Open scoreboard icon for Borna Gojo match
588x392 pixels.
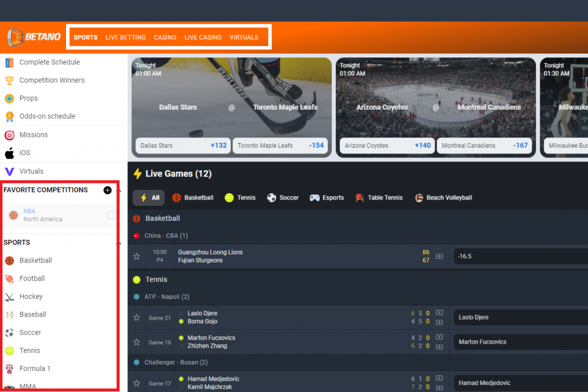coord(439,322)
